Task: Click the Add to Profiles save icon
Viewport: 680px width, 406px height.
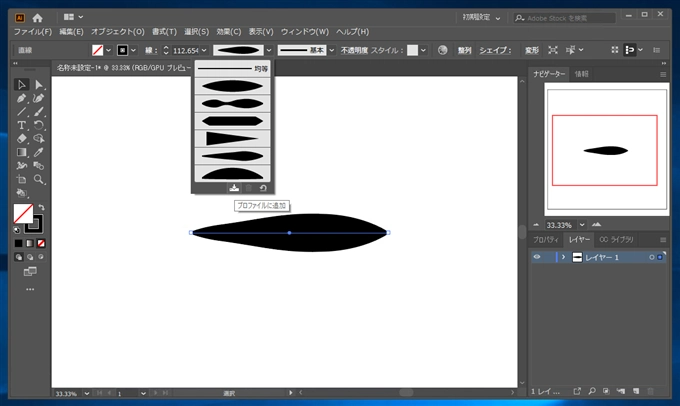Action: 234,188
